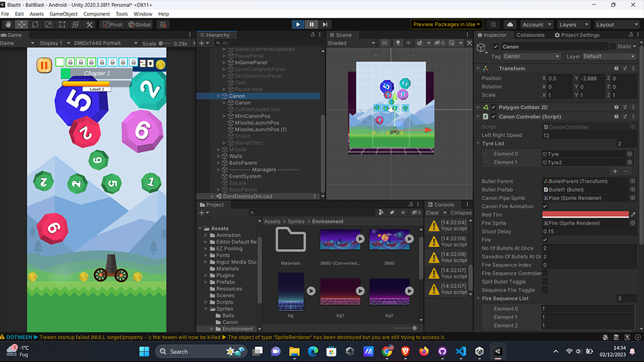This screenshot has height=362, width=644.
Task: Click the Clear console button
Action: click(433, 213)
